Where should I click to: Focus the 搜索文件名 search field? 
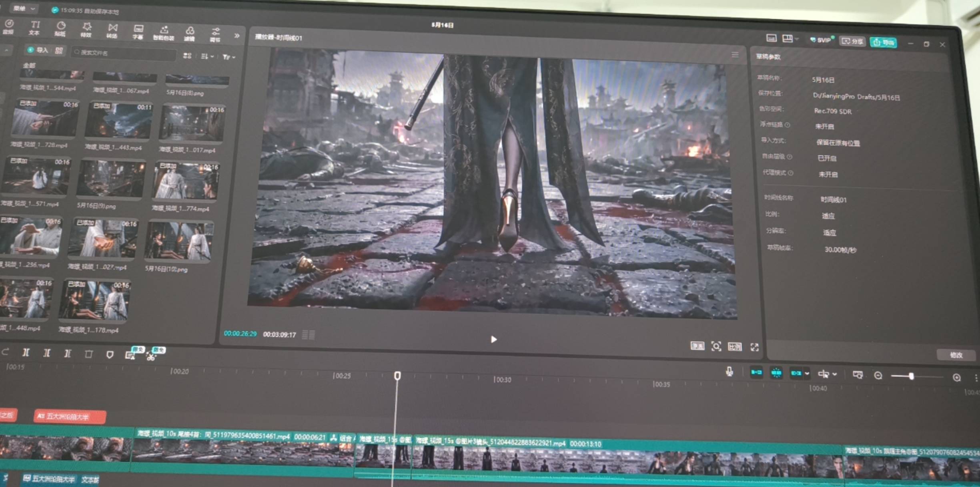124,53
